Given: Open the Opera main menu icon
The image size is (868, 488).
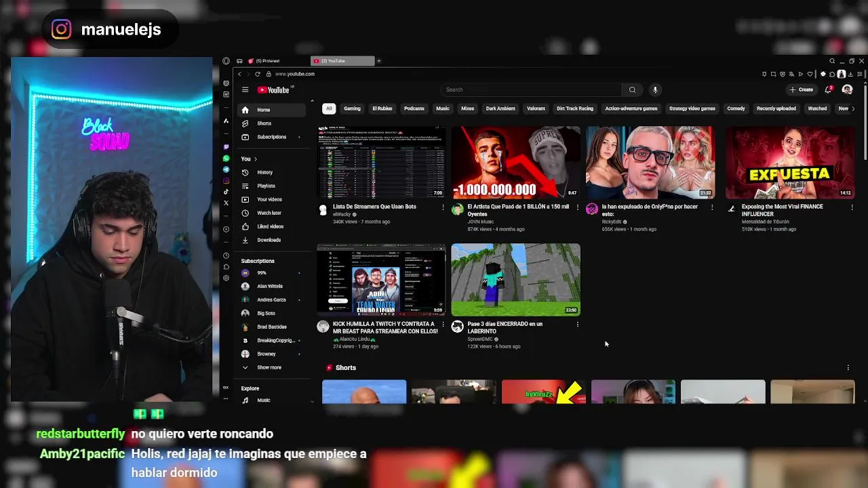Looking at the screenshot, I should click(226, 60).
